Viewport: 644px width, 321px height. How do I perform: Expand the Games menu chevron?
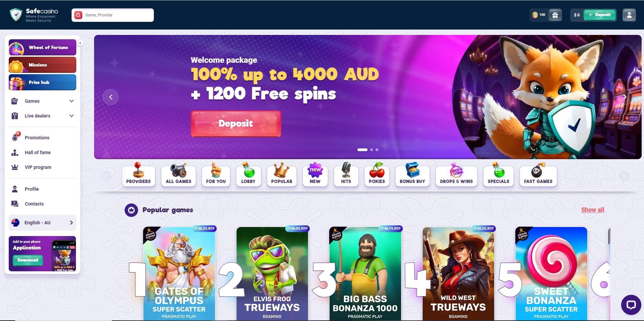[71, 101]
